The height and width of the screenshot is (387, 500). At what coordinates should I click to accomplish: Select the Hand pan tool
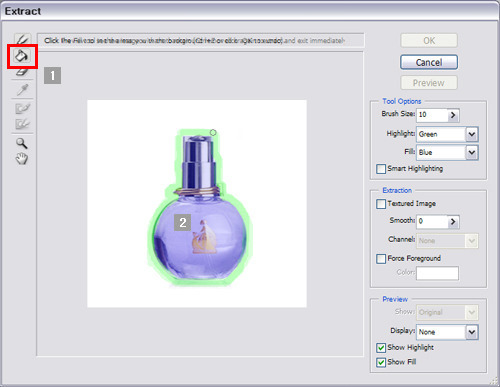tap(22, 159)
